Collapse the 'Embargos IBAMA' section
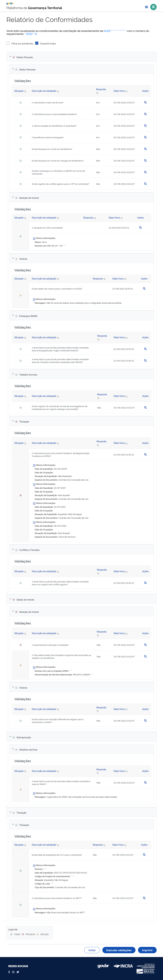 (13, 316)
